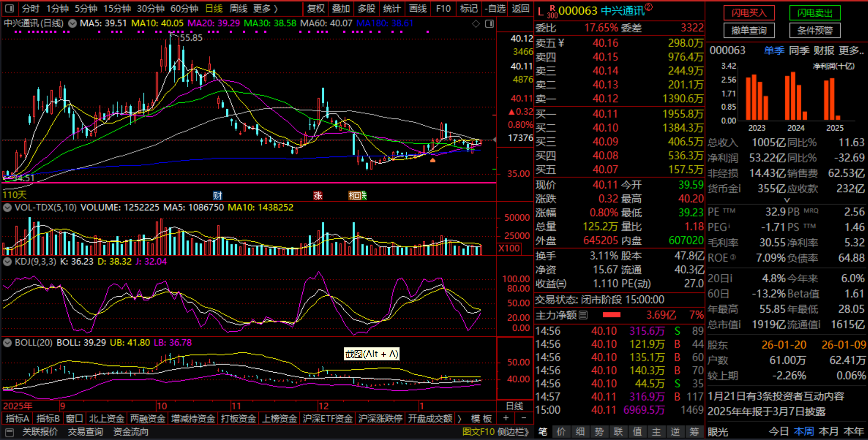Show 北上资金 indicator
The height and width of the screenshot is (440, 868).
tap(106, 419)
